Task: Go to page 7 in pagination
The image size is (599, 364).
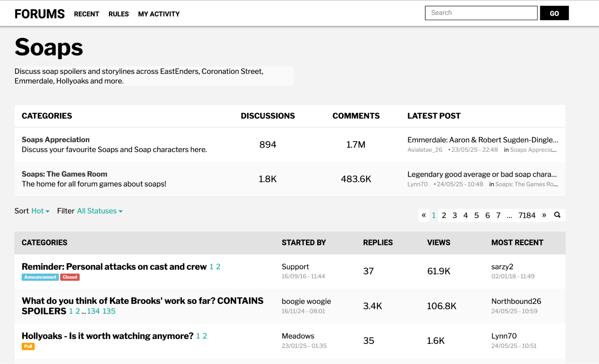Action: 498,215
